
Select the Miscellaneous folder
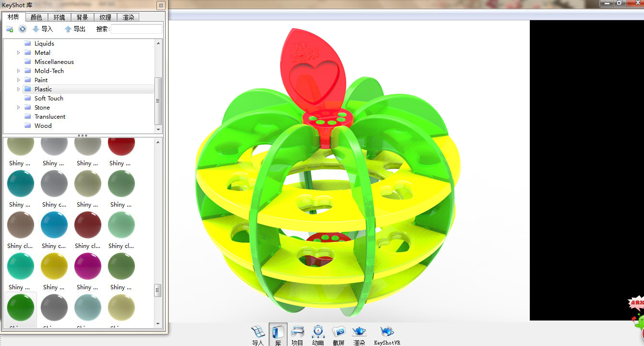(x=54, y=62)
